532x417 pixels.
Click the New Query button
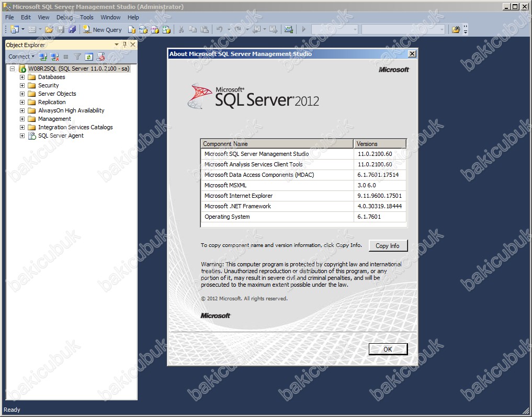pos(103,29)
